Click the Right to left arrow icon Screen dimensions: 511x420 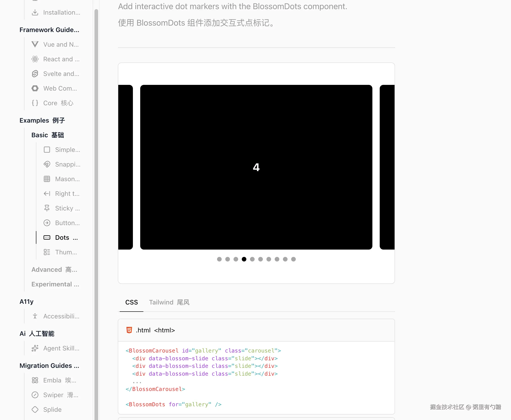47,194
